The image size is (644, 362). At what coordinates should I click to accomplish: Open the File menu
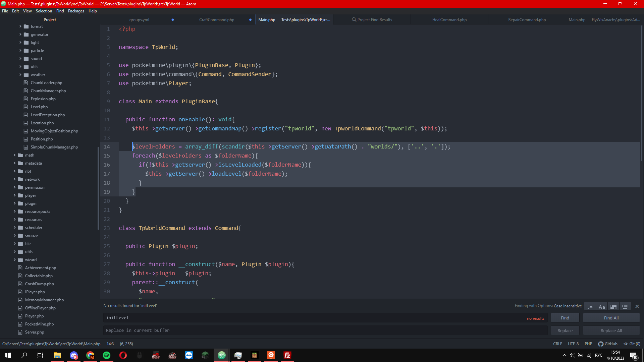(x=5, y=11)
